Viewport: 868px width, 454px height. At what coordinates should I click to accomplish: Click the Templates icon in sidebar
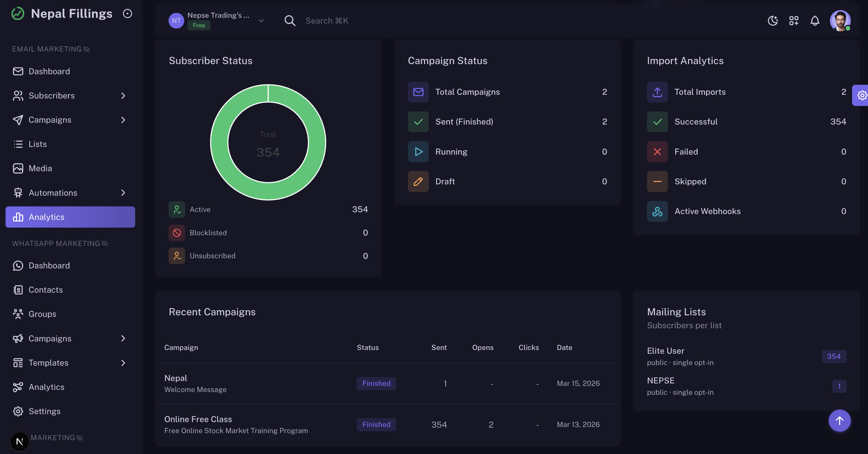click(x=18, y=363)
